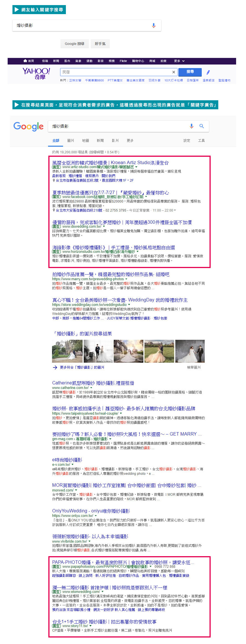Open 購物中心 in the Yahoo navigation bar
This screenshot has height=644, width=246.
(x=138, y=61)
